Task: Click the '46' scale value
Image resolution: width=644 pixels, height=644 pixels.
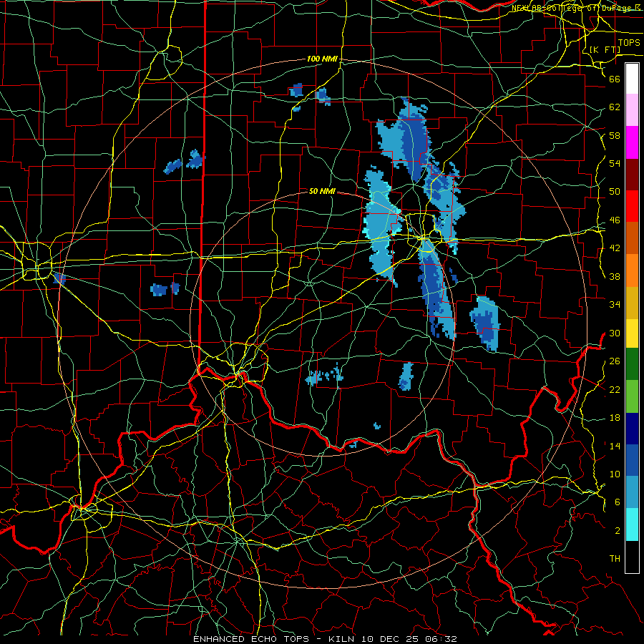Action: click(615, 220)
